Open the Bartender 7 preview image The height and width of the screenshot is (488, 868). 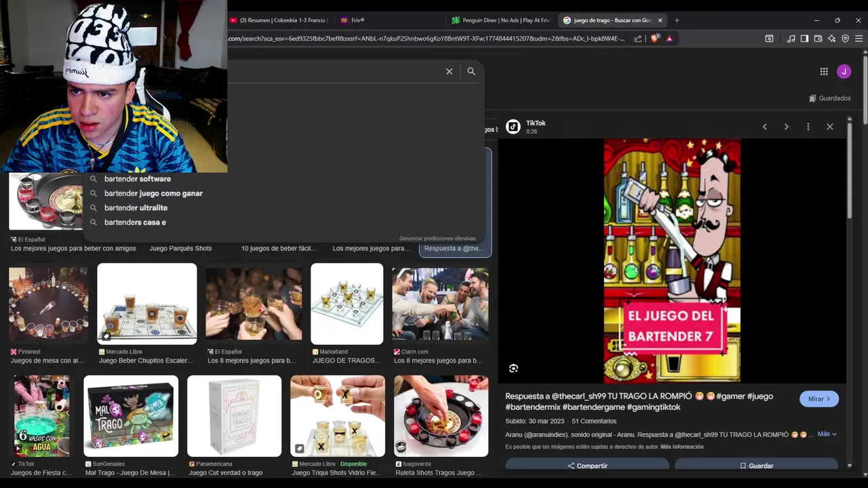coord(672,261)
